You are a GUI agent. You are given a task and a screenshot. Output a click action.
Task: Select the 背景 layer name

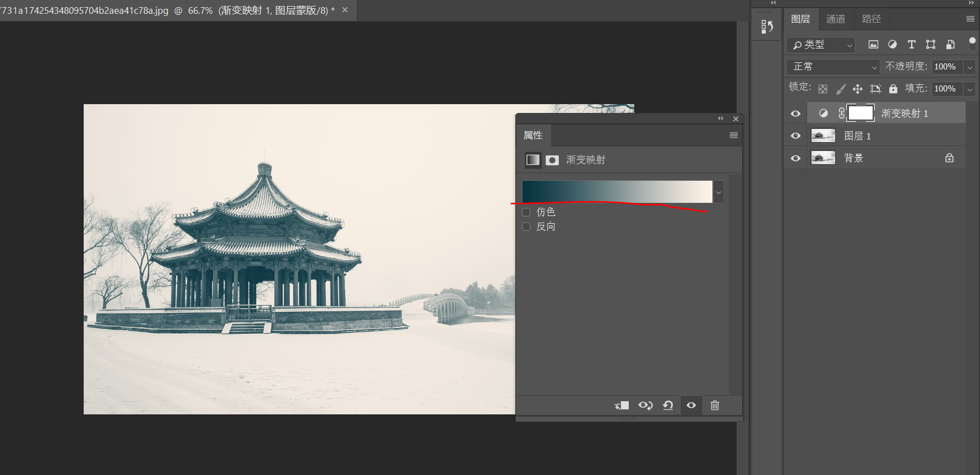853,158
